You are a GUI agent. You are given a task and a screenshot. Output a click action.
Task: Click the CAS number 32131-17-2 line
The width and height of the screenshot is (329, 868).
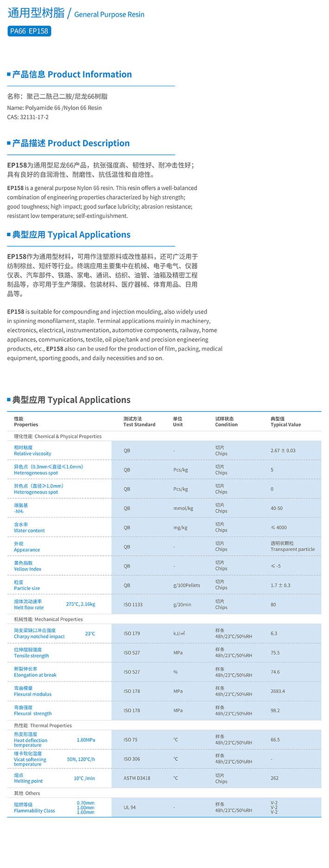point(28,117)
